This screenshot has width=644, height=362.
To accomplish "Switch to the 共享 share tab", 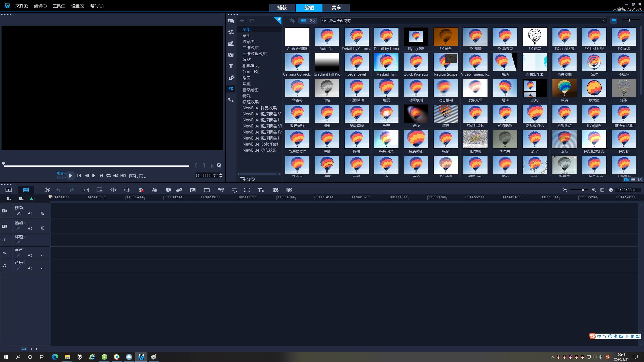I will click(x=336, y=8).
